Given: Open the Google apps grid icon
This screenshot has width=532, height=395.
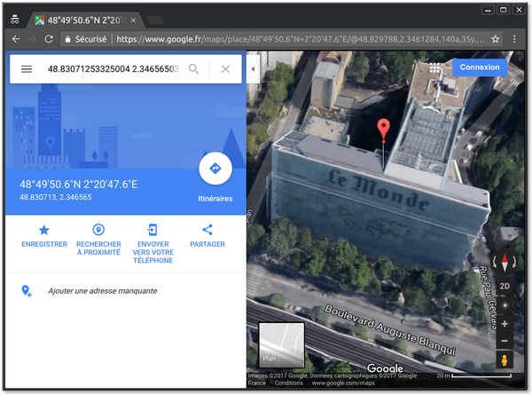Looking at the screenshot, I should (x=434, y=68).
